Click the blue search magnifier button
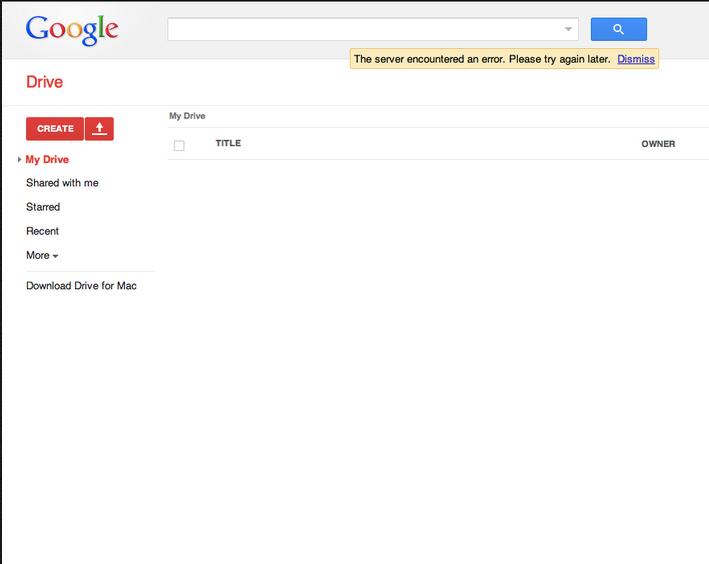709x564 pixels. 619,29
